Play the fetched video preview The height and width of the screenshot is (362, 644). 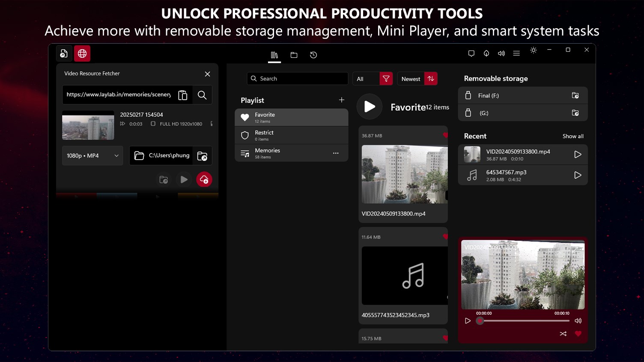tap(184, 180)
